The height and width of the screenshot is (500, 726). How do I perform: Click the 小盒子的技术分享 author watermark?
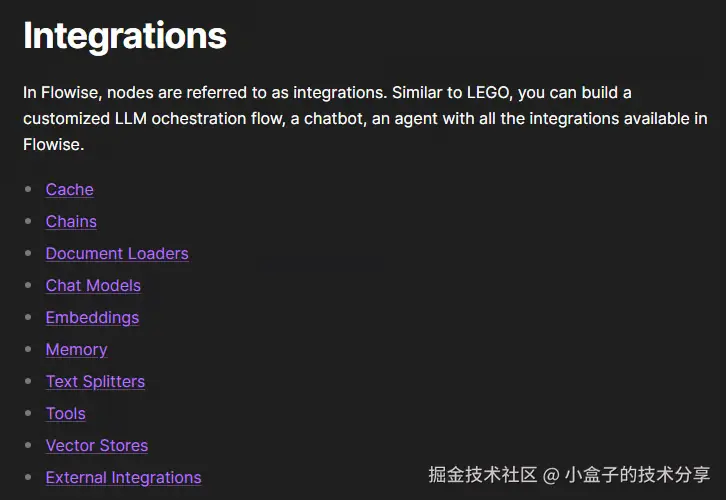click(637, 474)
